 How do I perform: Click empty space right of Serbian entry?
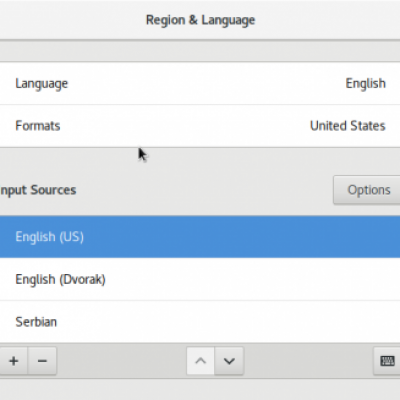tap(227, 322)
